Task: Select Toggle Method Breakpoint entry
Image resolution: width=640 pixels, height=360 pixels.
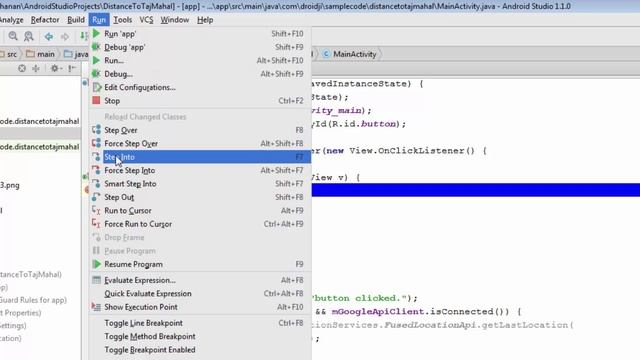Action: (x=200, y=337)
